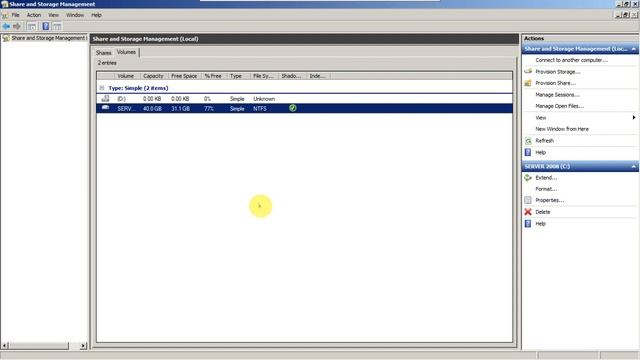This screenshot has height=360, width=640.
Task: Click the D: drive volume icon
Action: tap(105, 98)
